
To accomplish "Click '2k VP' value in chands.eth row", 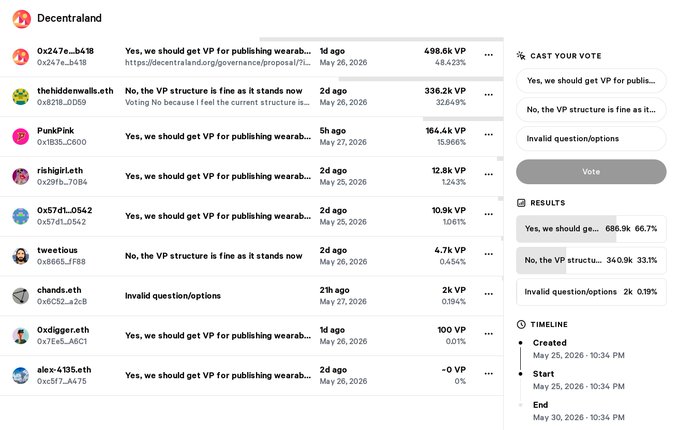I will (454, 290).
